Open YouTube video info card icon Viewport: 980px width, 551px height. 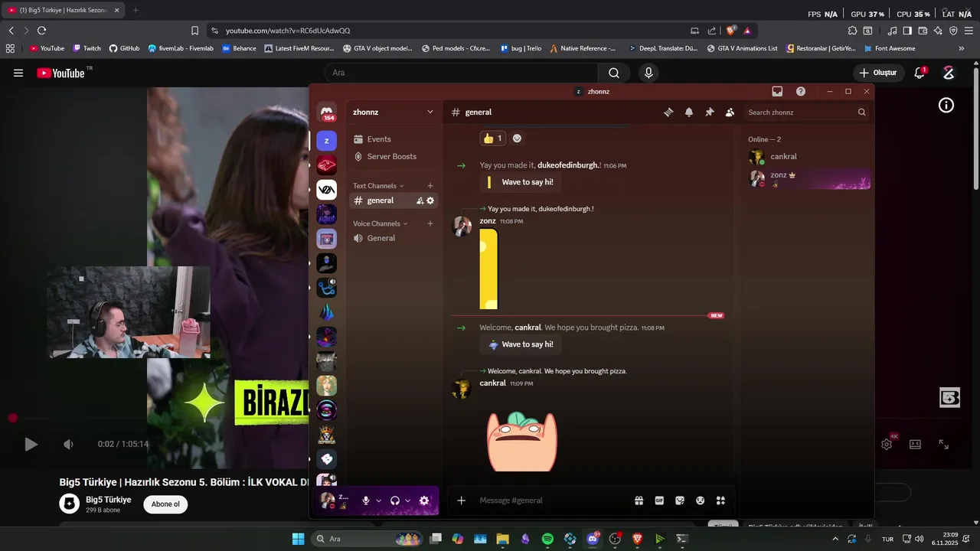pyautogui.click(x=946, y=106)
